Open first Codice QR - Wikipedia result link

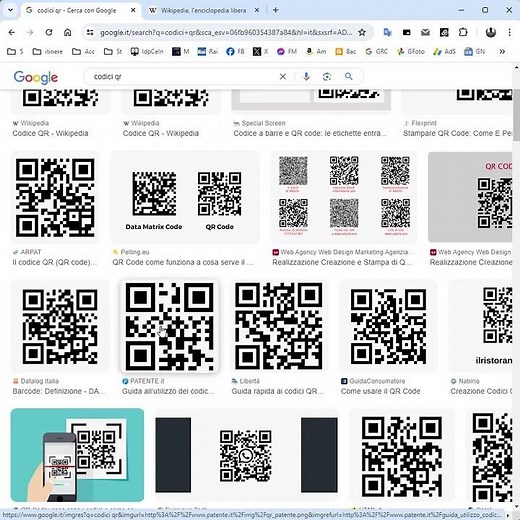point(50,133)
